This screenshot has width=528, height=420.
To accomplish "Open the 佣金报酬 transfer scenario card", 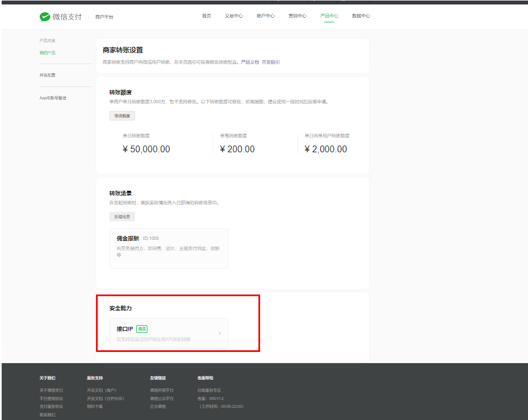I will pos(169,248).
